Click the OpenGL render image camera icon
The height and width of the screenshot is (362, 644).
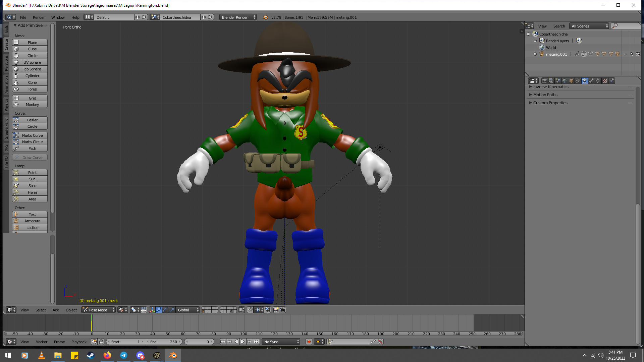coord(276,310)
